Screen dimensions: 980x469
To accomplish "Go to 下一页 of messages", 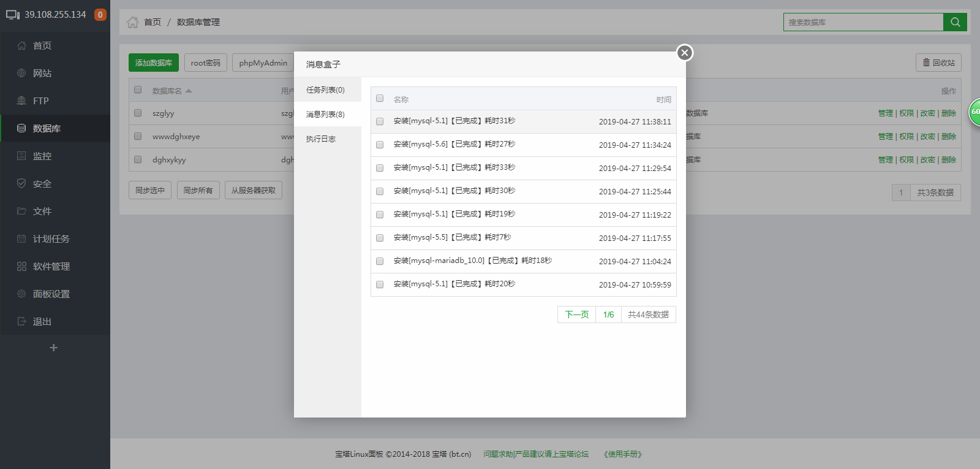I will (576, 315).
